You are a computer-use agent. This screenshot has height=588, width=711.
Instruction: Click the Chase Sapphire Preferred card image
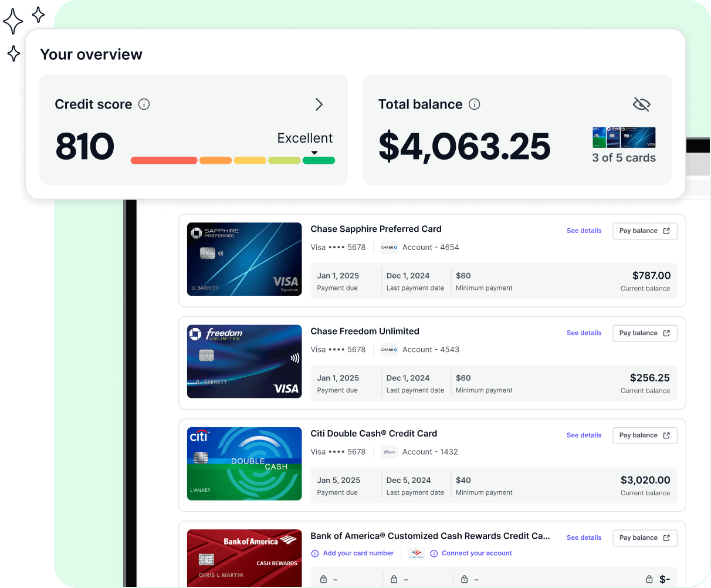coord(244,259)
